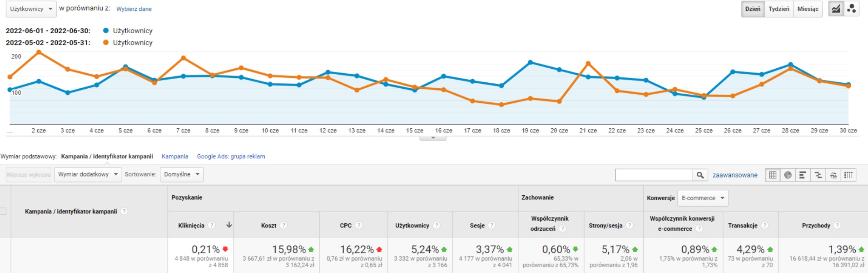Open help for Sesje metric

tap(491, 225)
